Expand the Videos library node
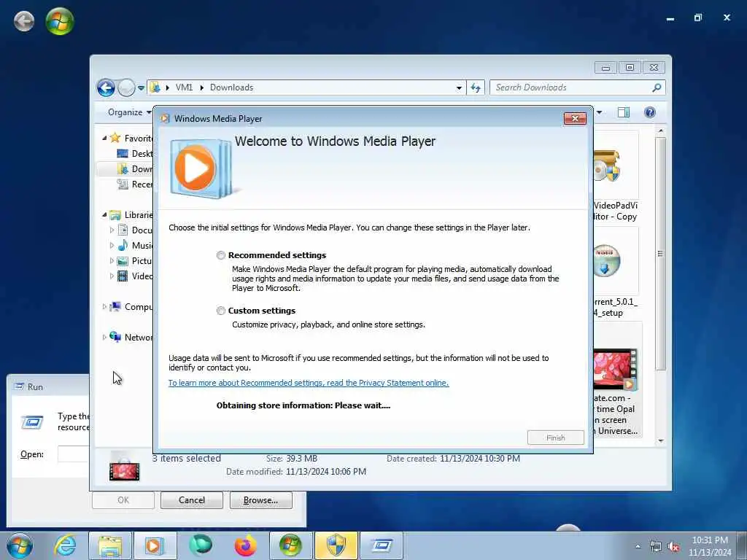The height and width of the screenshot is (560, 747). pyautogui.click(x=112, y=276)
